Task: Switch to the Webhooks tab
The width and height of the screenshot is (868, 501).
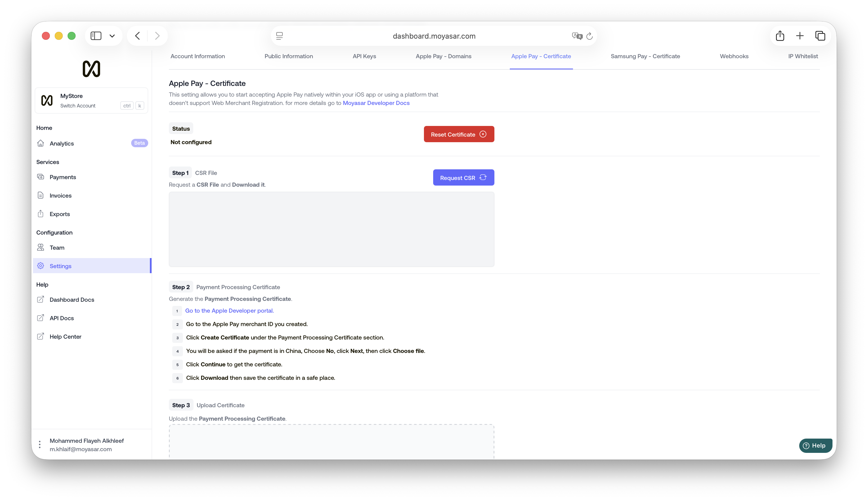Action: pyautogui.click(x=734, y=56)
